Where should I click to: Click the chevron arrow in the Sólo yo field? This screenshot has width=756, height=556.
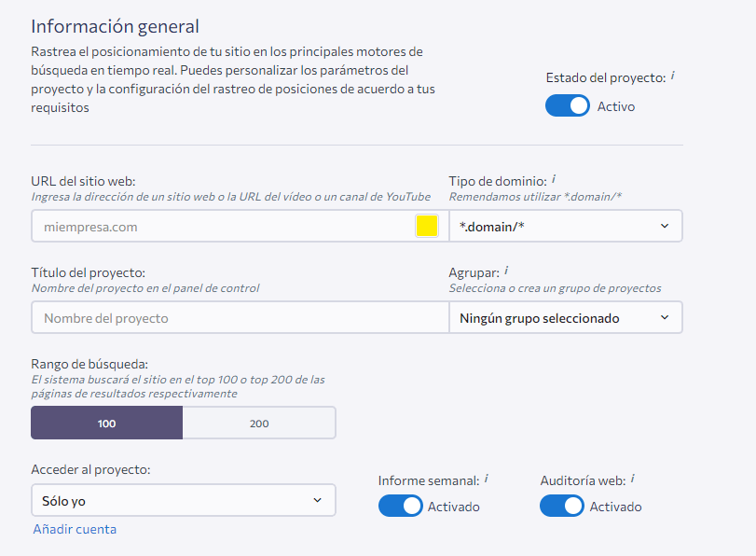(317, 501)
